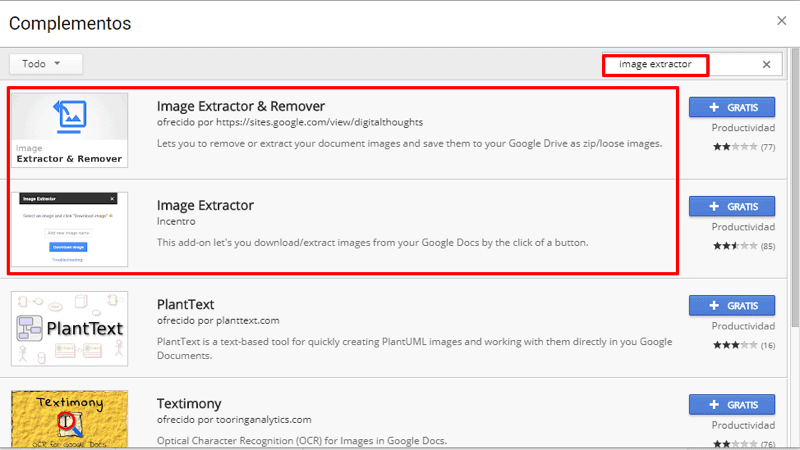
Task: Install Incentro Image Extractor with GRATIS button
Action: click(x=732, y=206)
